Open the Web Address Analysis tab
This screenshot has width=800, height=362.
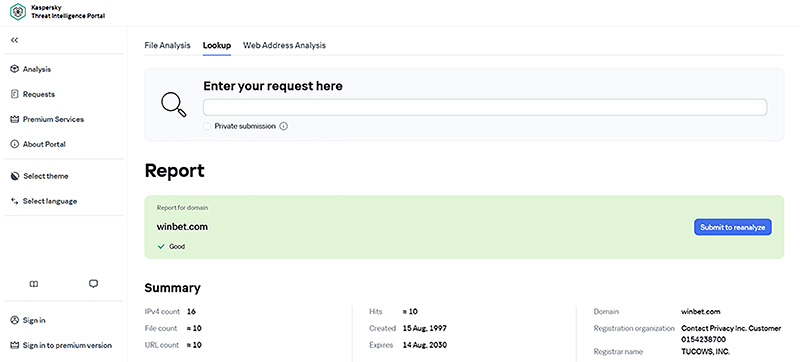(284, 45)
